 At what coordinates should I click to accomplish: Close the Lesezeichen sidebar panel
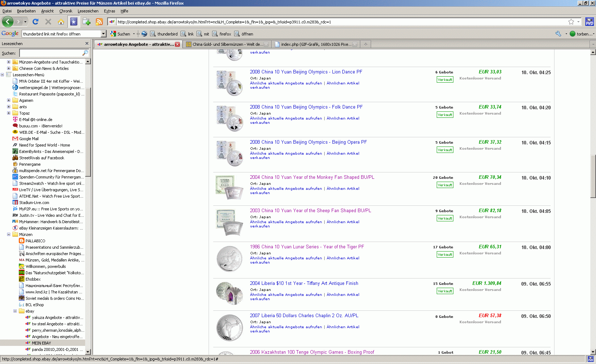click(x=87, y=44)
